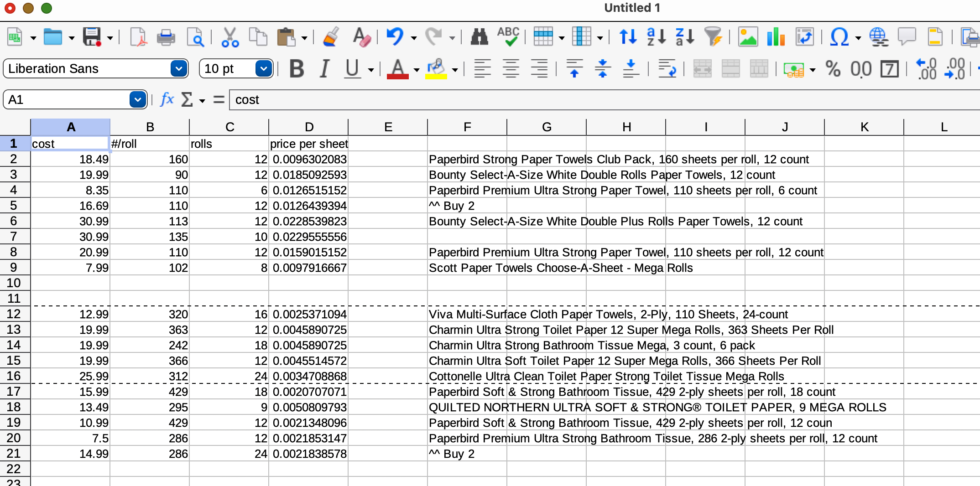Format as percent
The width and height of the screenshot is (980, 486).
point(833,69)
